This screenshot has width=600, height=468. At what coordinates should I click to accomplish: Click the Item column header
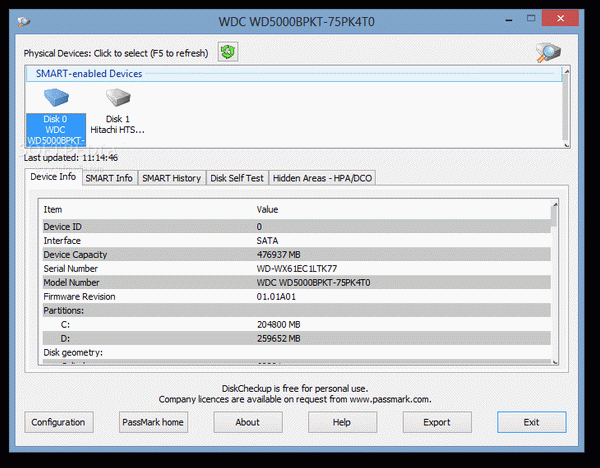pos(53,210)
